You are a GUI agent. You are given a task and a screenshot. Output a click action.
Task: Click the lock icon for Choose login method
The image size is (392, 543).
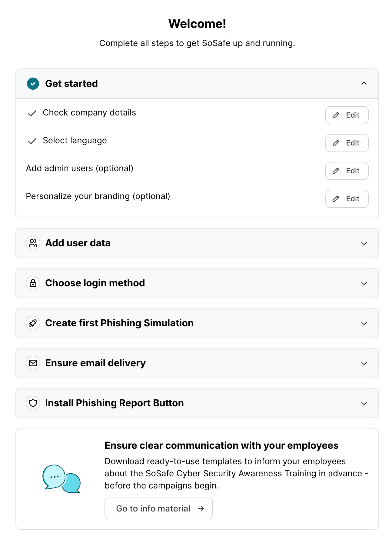(33, 283)
